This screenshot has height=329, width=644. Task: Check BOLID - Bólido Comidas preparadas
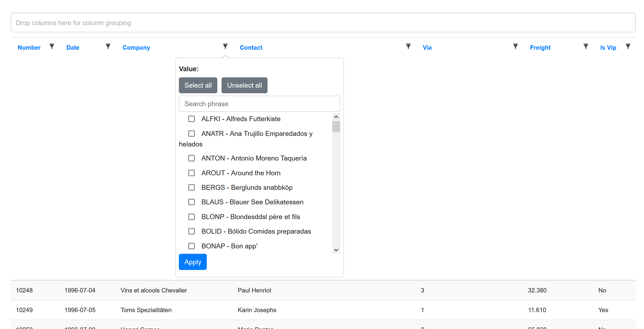pyautogui.click(x=192, y=231)
